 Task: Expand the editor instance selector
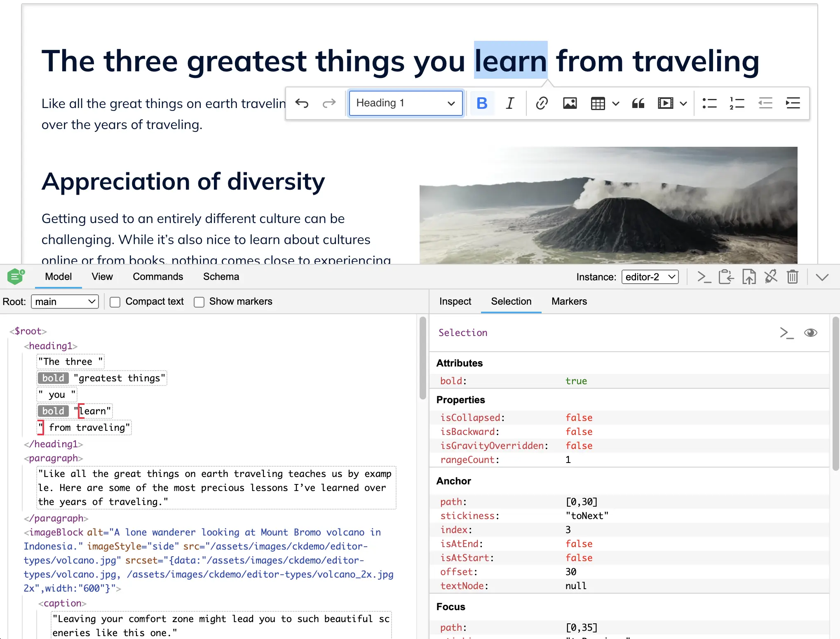pyautogui.click(x=650, y=277)
